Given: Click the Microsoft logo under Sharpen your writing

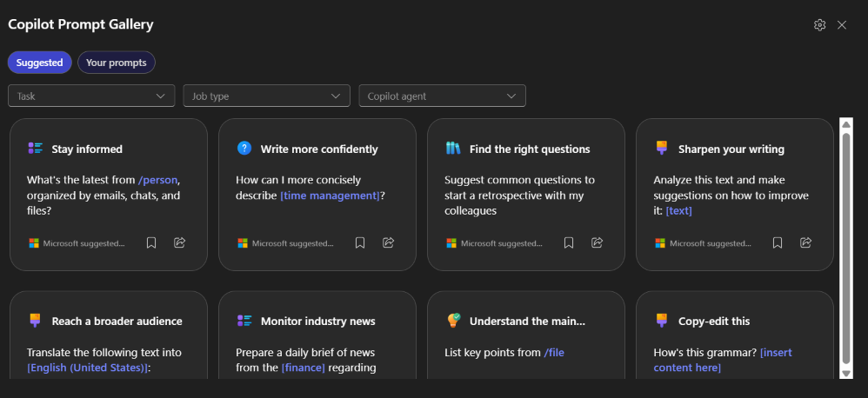Looking at the screenshot, I should (660, 243).
